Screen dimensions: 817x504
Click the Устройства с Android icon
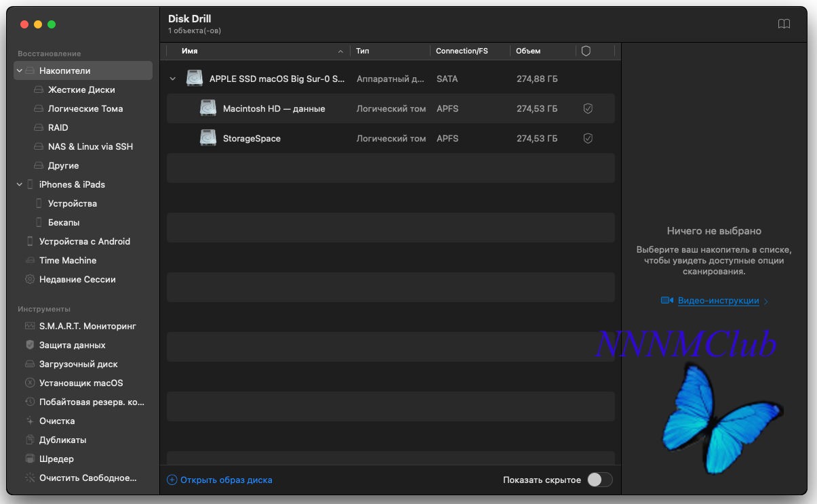tap(30, 241)
